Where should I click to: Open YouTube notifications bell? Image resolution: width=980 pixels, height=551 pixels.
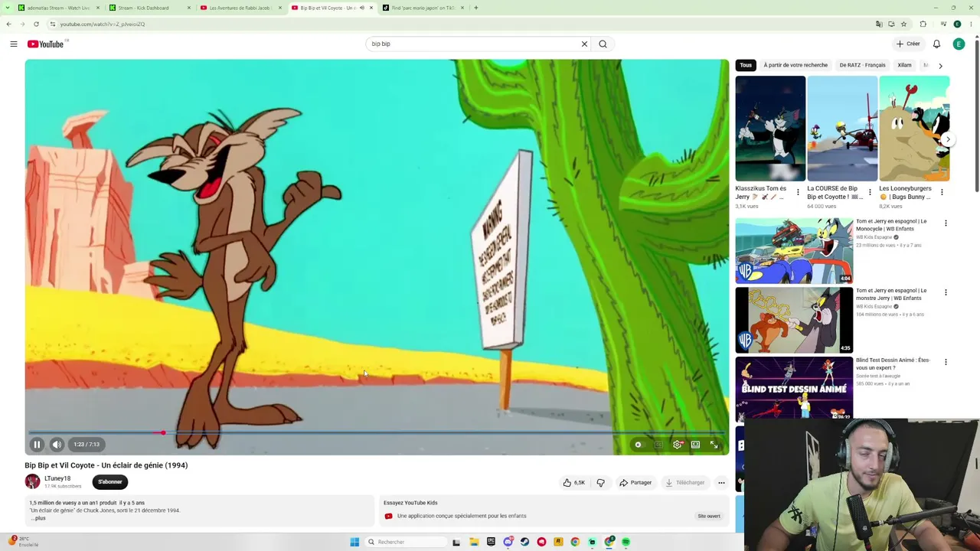936,44
